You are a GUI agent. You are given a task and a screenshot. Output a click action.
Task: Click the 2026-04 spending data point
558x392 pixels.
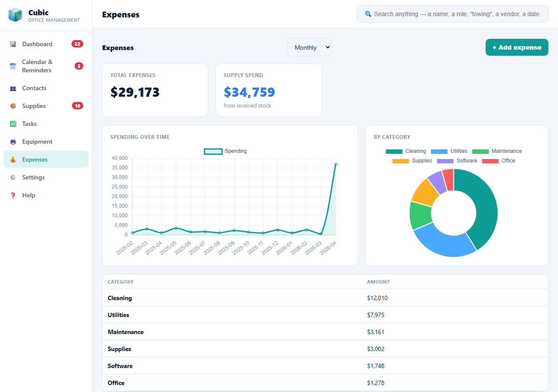point(336,164)
